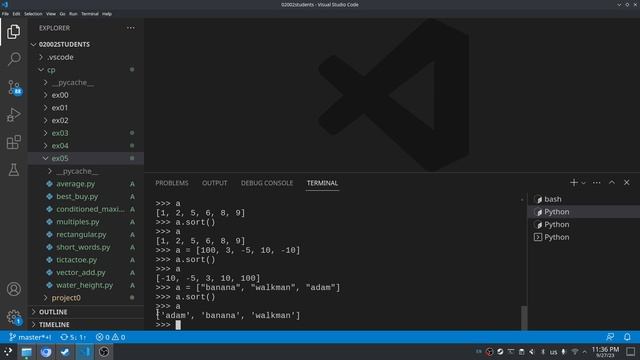Image resolution: width=640 pixels, height=360 pixels.
Task: Open errors and warnings count indicator
Action: 110,337
